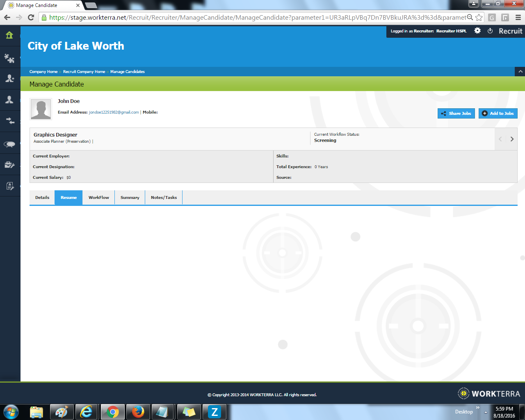The width and height of the screenshot is (525, 420).
Task: Open the Notes/Tasks tab
Action: click(163, 197)
